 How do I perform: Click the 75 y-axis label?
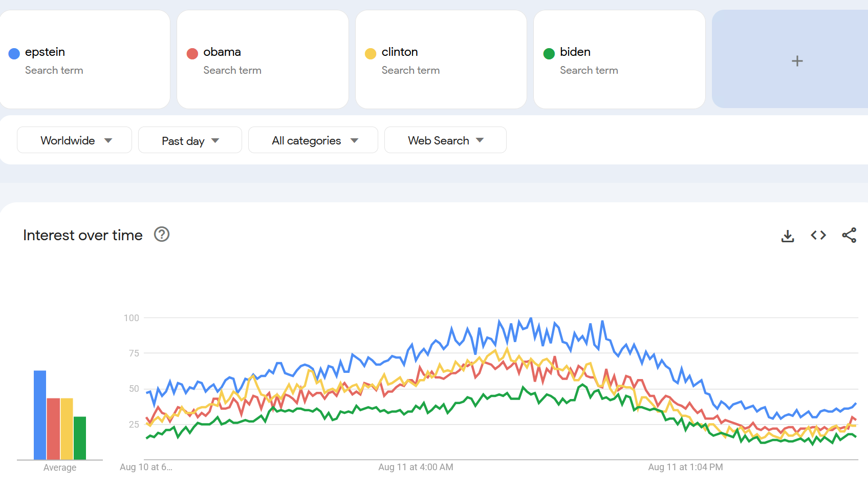click(x=134, y=353)
